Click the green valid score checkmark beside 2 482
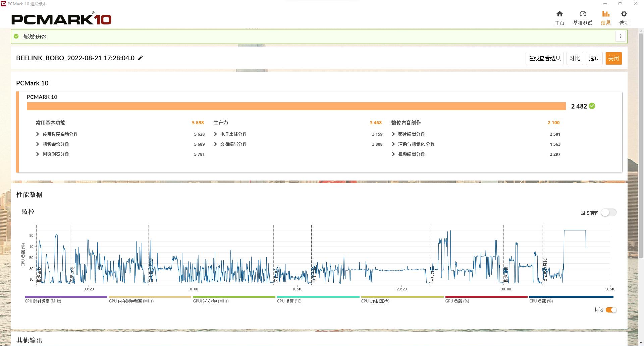Image resolution: width=644 pixels, height=346 pixels. pos(592,106)
